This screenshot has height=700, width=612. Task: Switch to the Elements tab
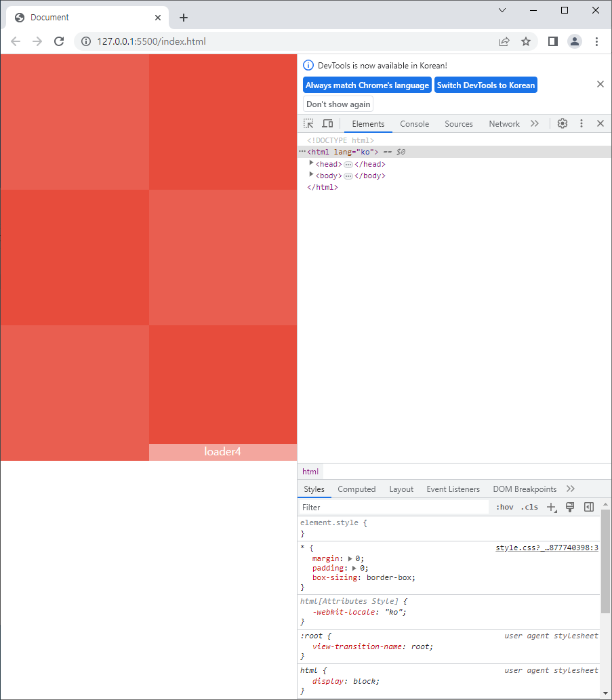coord(368,124)
